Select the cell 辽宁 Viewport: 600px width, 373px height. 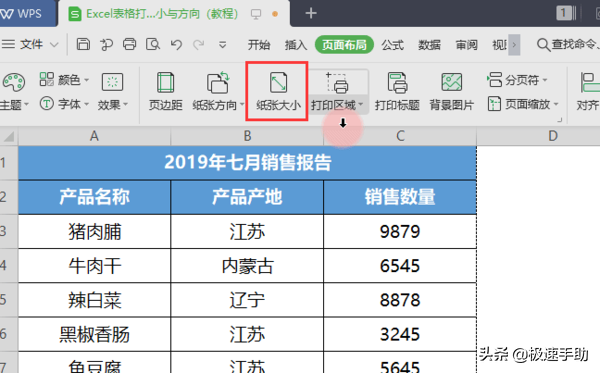click(247, 300)
